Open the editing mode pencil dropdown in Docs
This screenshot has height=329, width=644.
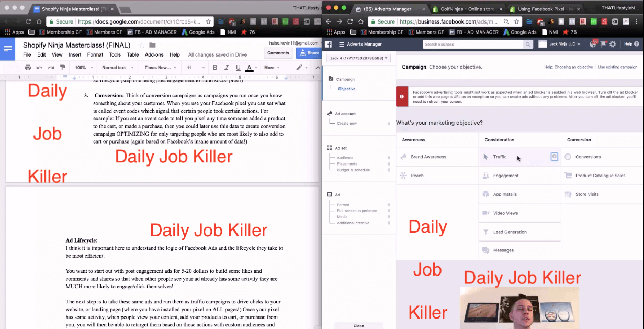tap(302, 68)
